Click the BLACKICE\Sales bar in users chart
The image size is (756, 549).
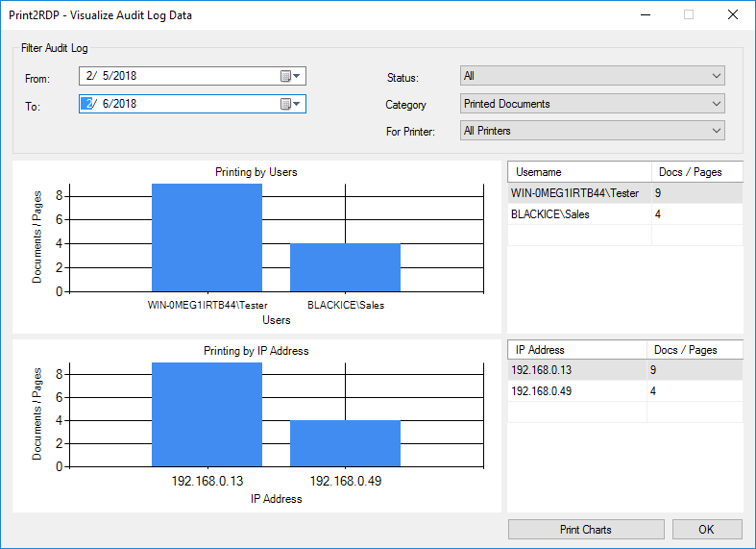pyautogui.click(x=345, y=267)
